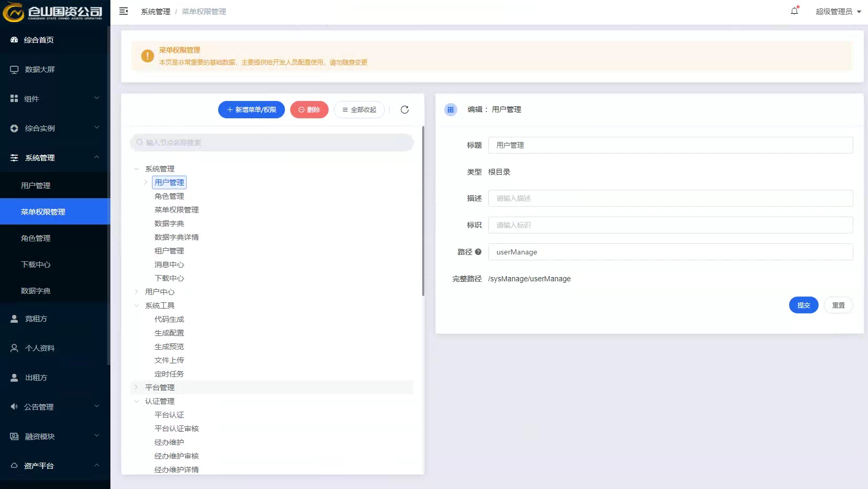Image resolution: width=868 pixels, height=489 pixels.
Task: Click the menu tree vertical scrollbar
Action: pos(423,211)
